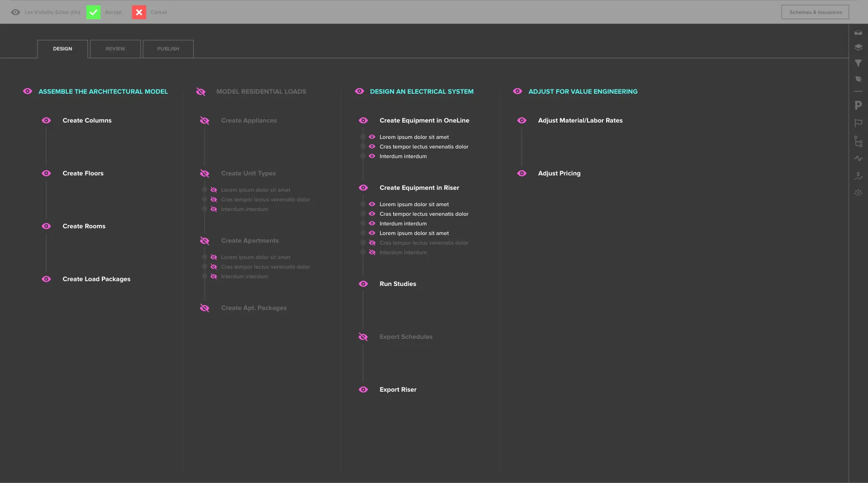Hide the Design an Electrical System section
Image resolution: width=868 pixels, height=483 pixels.
(359, 91)
